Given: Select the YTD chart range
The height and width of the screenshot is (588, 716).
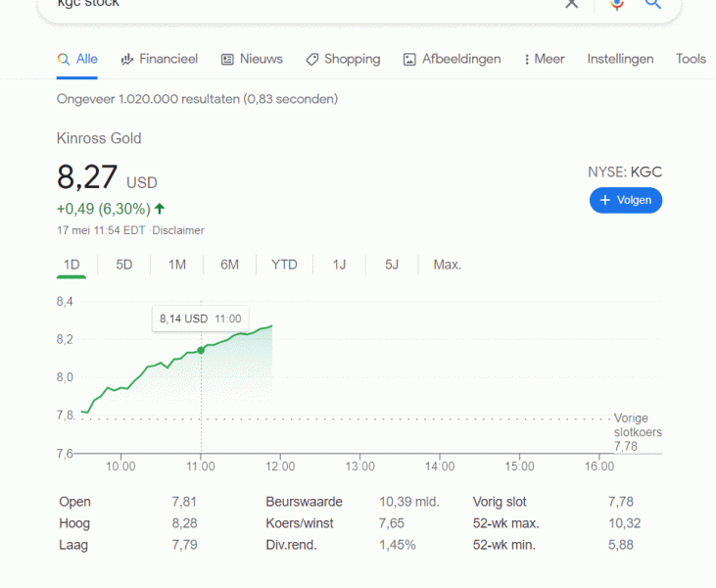Looking at the screenshot, I should tap(284, 265).
